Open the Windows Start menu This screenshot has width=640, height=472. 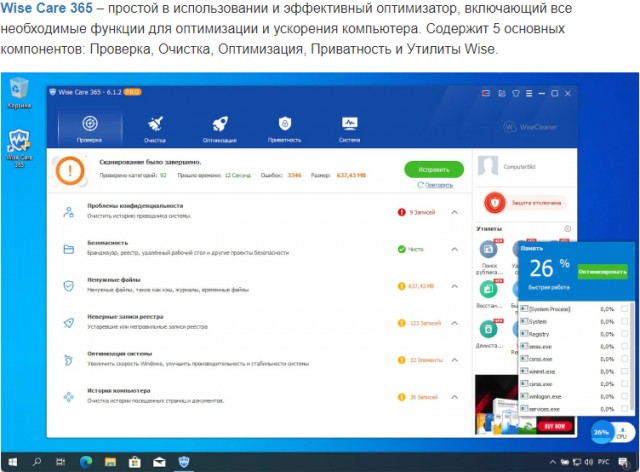click(13, 462)
